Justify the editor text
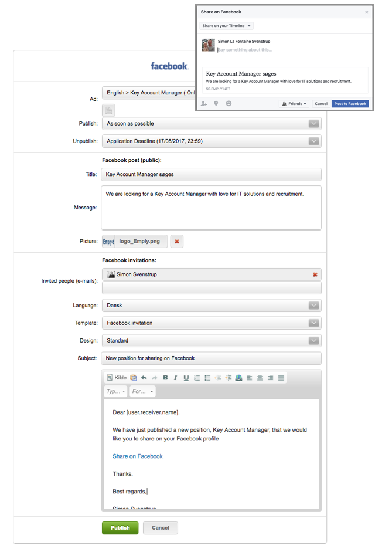The height and width of the screenshot is (549, 392). pyautogui.click(x=281, y=378)
